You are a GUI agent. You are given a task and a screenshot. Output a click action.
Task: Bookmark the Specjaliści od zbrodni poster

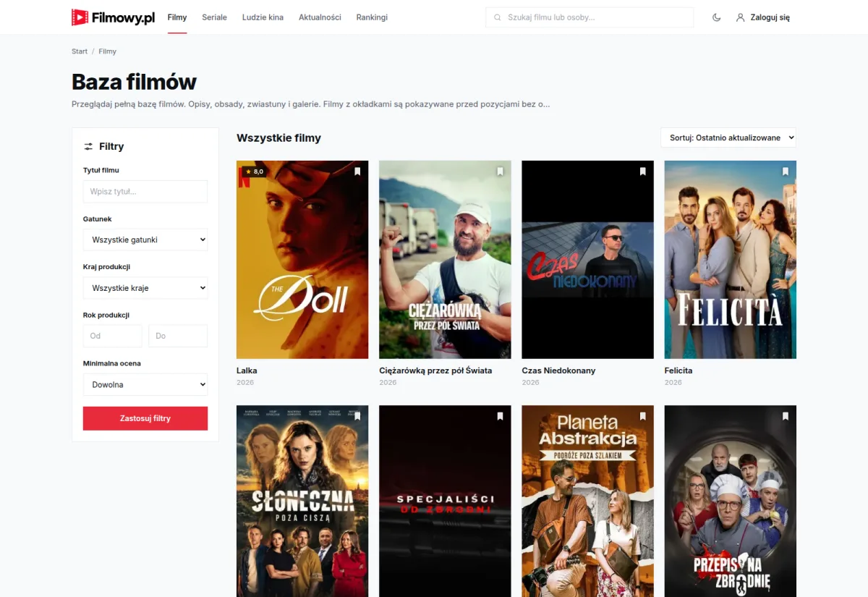click(500, 416)
